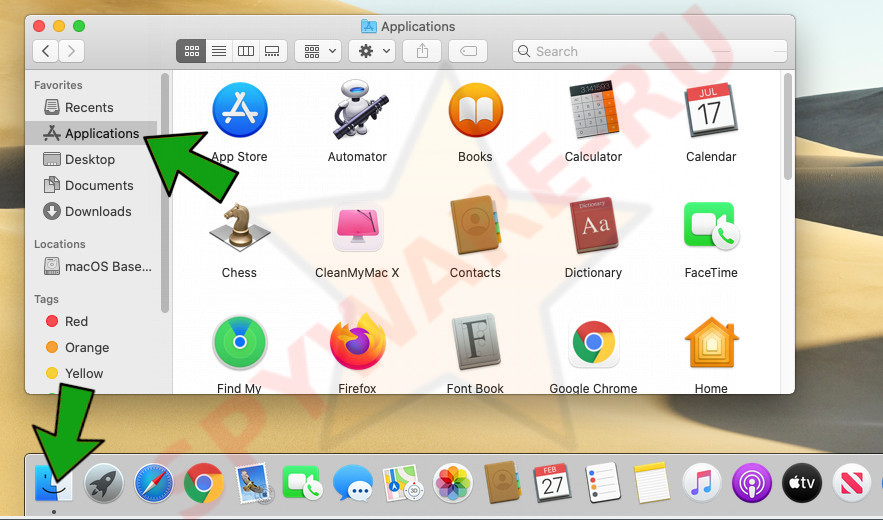Open the Automator robot icon
Screen dimensions: 883x520
[x=358, y=109]
